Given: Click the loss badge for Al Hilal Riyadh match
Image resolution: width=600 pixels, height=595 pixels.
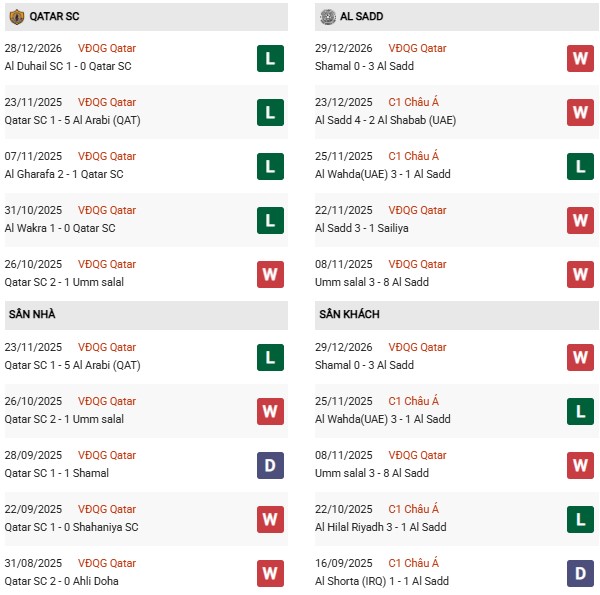Looking at the screenshot, I should (x=580, y=519).
